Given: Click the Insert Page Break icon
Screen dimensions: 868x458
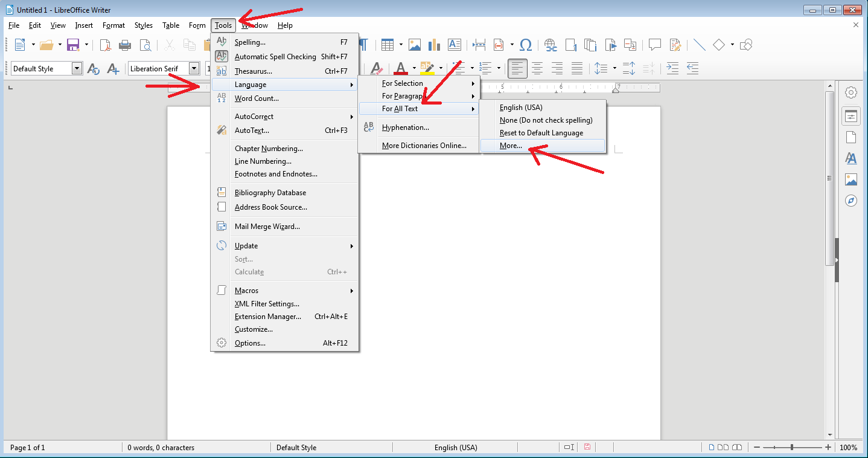Looking at the screenshot, I should 479,45.
